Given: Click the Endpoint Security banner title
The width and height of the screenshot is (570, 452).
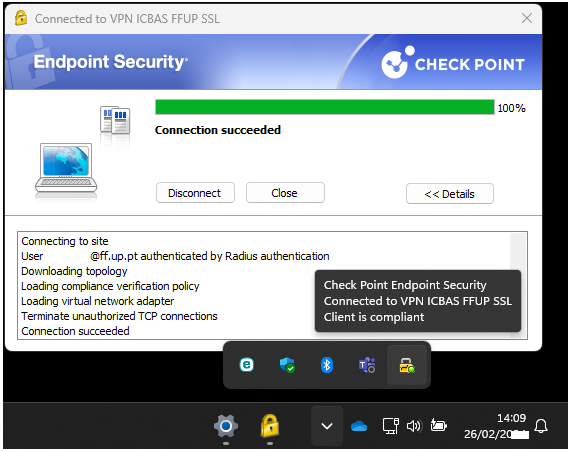Looking at the screenshot, I should click(111, 62).
